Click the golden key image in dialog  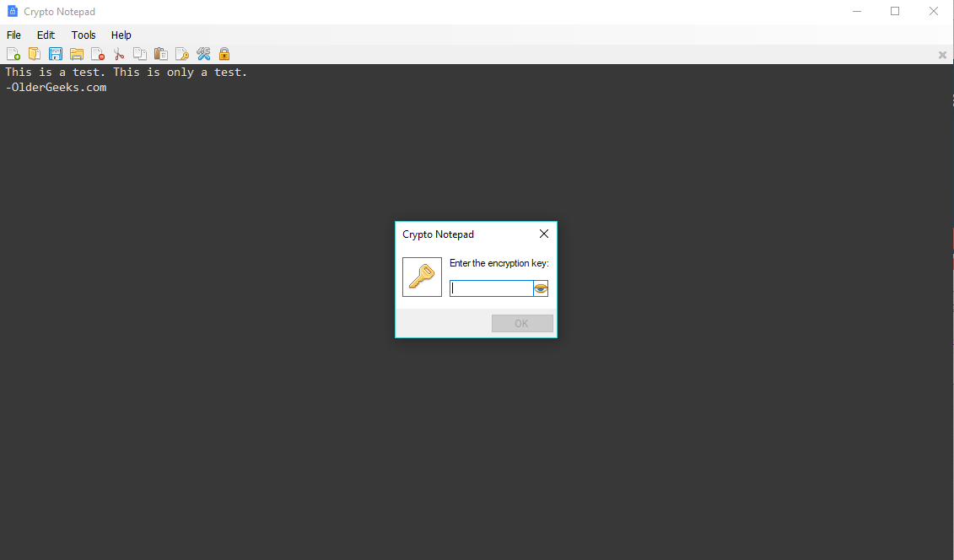click(423, 277)
